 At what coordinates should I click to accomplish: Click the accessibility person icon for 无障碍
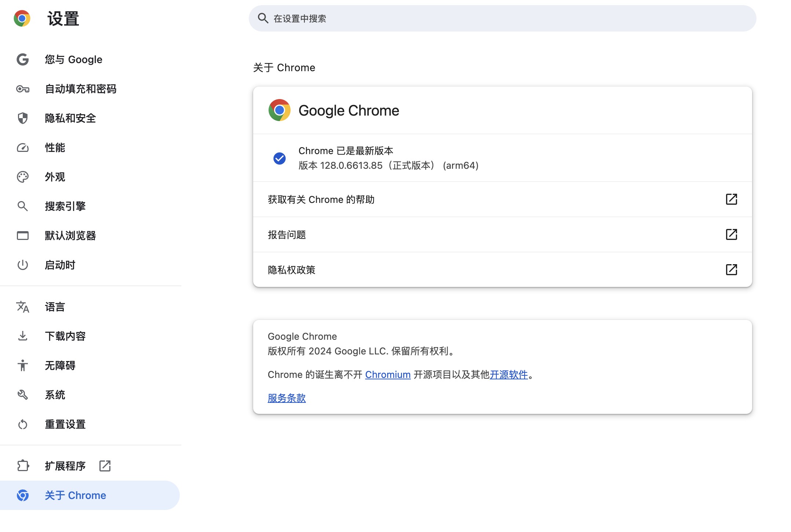pos(23,365)
